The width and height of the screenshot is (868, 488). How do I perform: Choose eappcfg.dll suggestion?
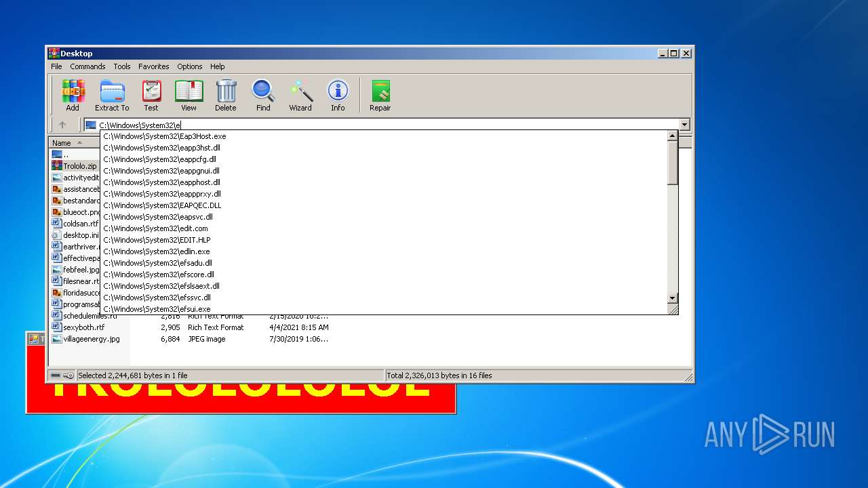click(384, 159)
